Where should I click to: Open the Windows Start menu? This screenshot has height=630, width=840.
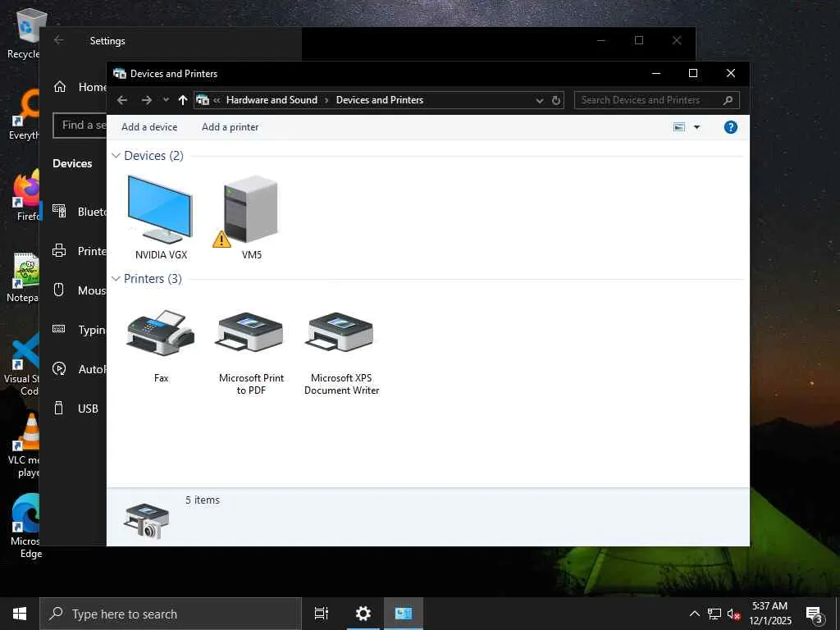(x=20, y=614)
